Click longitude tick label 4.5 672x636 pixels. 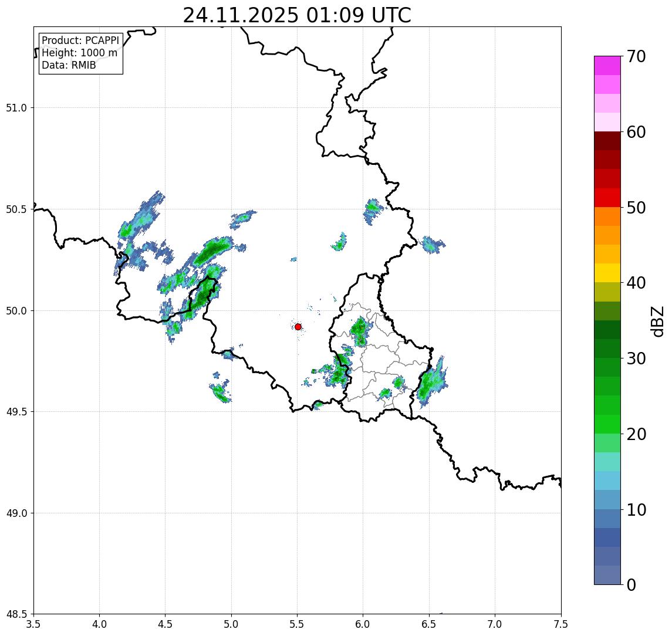pos(166,624)
